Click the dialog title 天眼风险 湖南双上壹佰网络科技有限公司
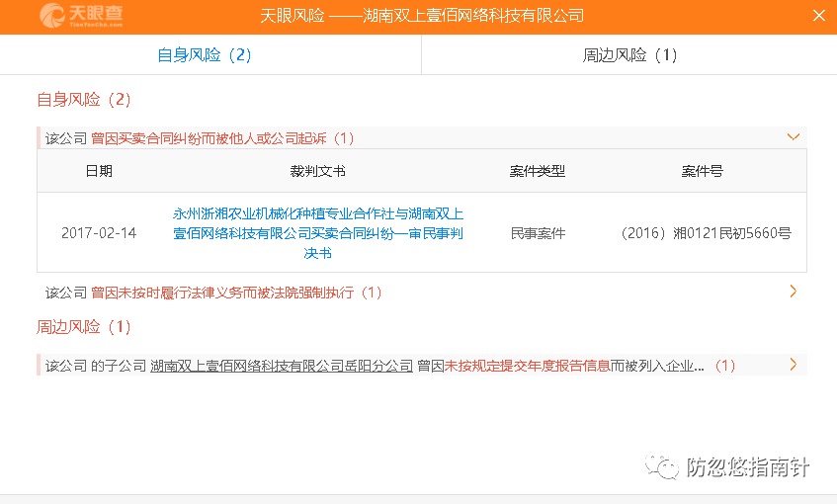The width and height of the screenshot is (837, 504). [x=422, y=16]
